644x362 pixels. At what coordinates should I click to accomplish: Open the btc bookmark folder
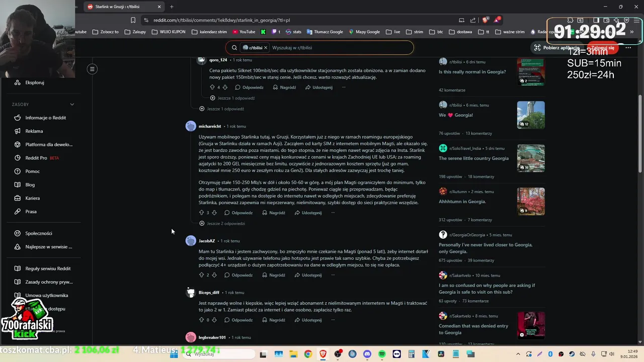click(x=436, y=32)
